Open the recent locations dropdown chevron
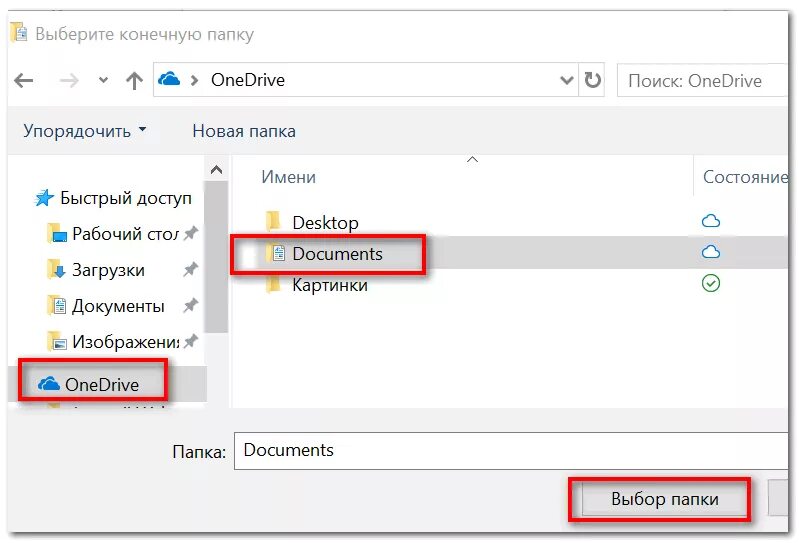799x543 pixels. [x=103, y=80]
